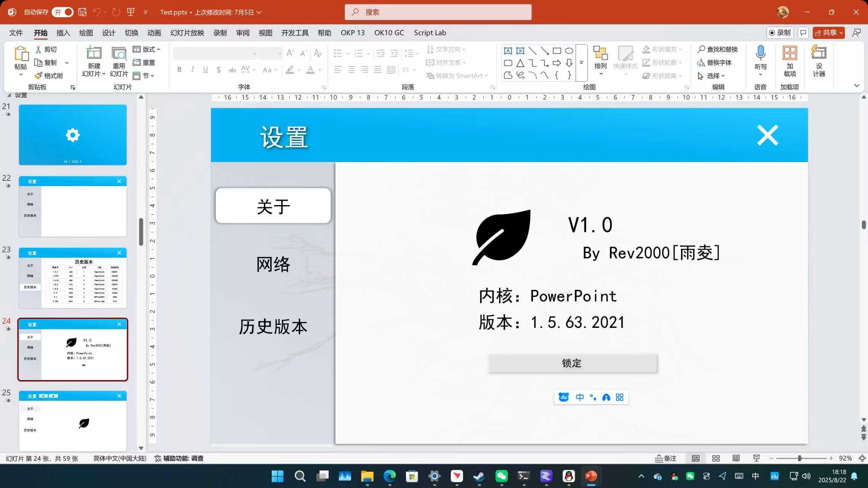Viewport: 868px width, 488px height.
Task: Open the font name combo box
Action: pyautogui.click(x=215, y=53)
